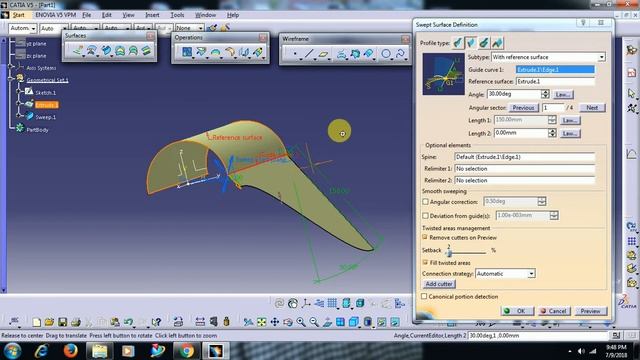This screenshot has width=640, height=360.
Task: Select the Extrude icon in Surfaces toolbar
Action: pos(78,51)
